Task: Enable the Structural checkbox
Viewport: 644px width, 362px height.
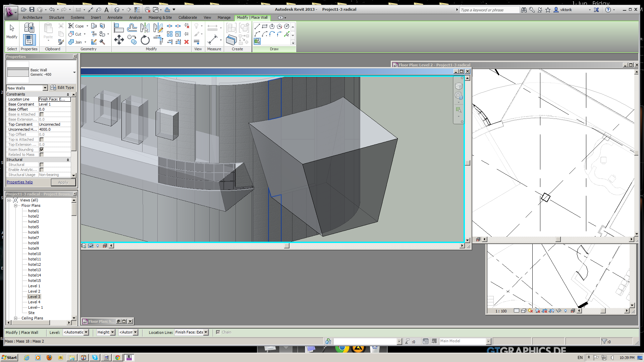Action: tap(42, 165)
